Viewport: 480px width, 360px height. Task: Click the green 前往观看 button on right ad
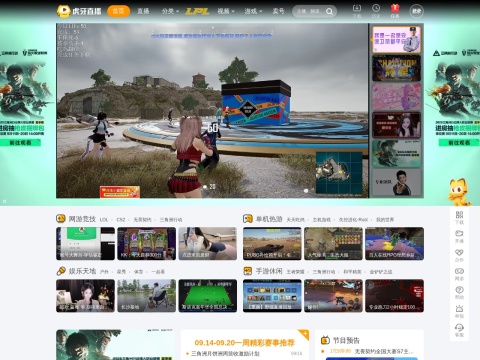(x=459, y=143)
